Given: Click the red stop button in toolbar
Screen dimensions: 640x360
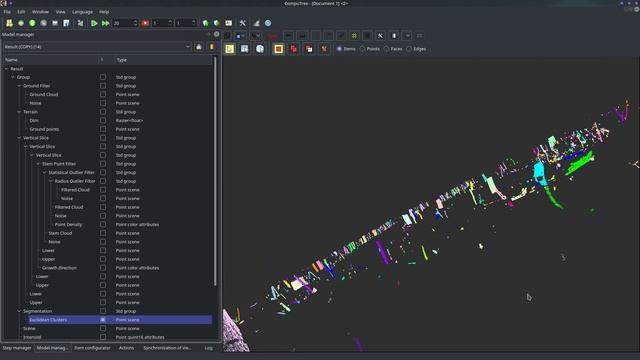Looking at the screenshot, I should point(145,23).
